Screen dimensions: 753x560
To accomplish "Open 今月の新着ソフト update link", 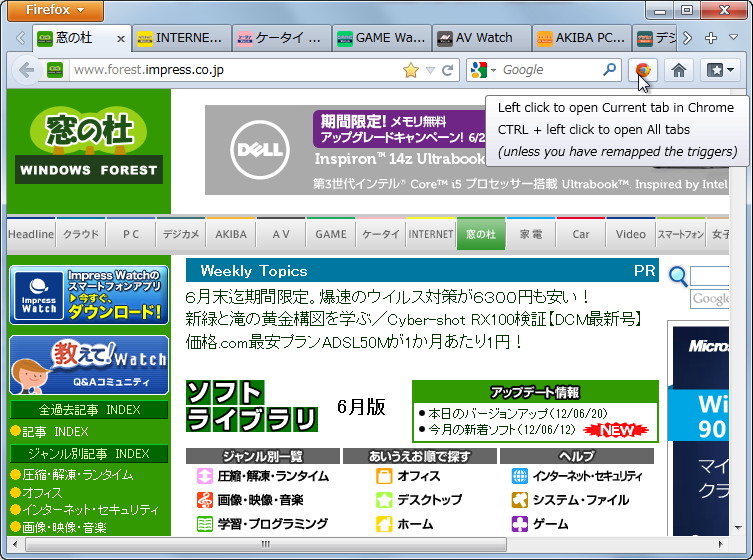I will click(x=501, y=429).
